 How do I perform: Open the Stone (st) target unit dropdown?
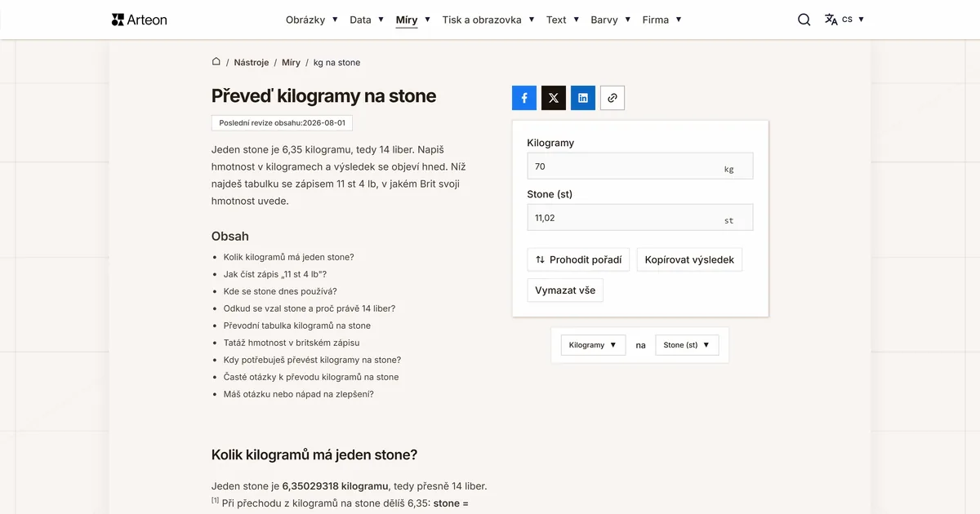(687, 345)
